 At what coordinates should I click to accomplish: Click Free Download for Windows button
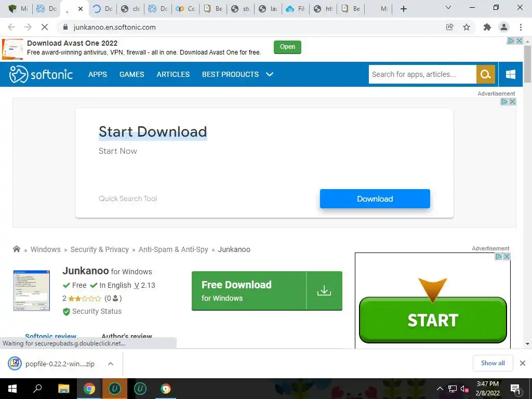[x=267, y=290]
